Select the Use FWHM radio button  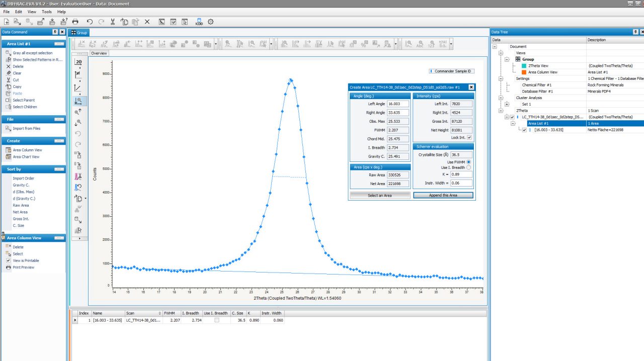coord(469,162)
